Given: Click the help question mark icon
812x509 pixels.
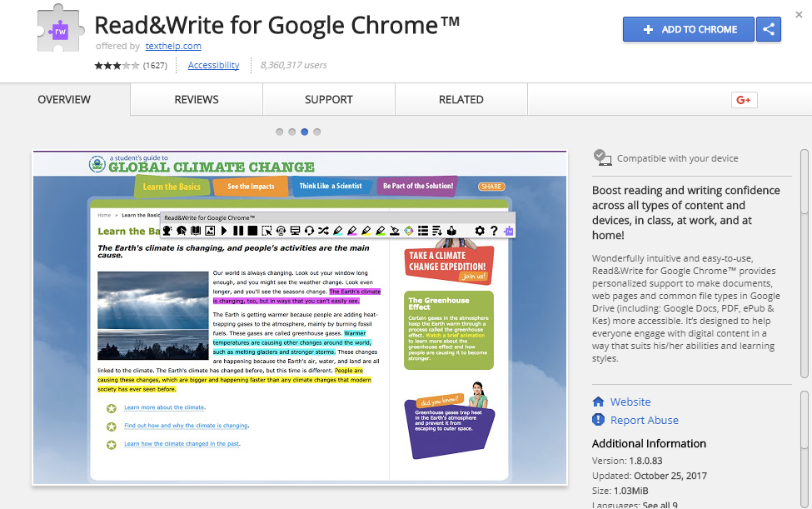Looking at the screenshot, I should (x=494, y=231).
